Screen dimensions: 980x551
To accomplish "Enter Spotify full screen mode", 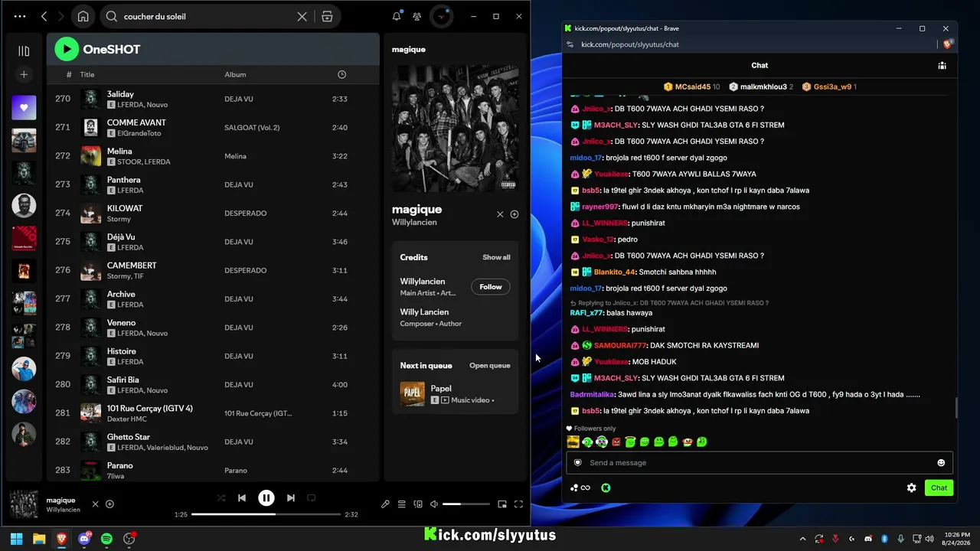I will click(518, 504).
